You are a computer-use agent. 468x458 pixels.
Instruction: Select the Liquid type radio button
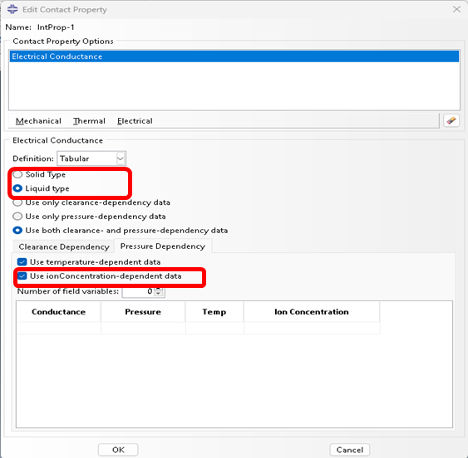18,188
